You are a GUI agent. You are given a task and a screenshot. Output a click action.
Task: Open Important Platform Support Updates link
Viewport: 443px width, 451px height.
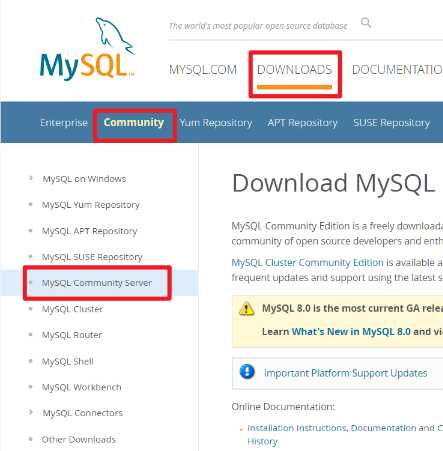coord(345,373)
